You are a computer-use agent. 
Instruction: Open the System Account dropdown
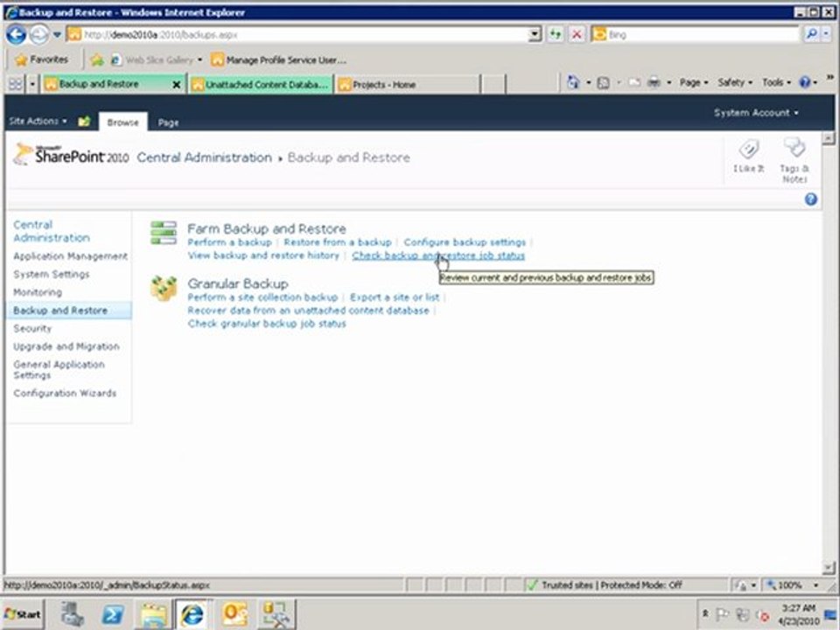pyautogui.click(x=756, y=113)
